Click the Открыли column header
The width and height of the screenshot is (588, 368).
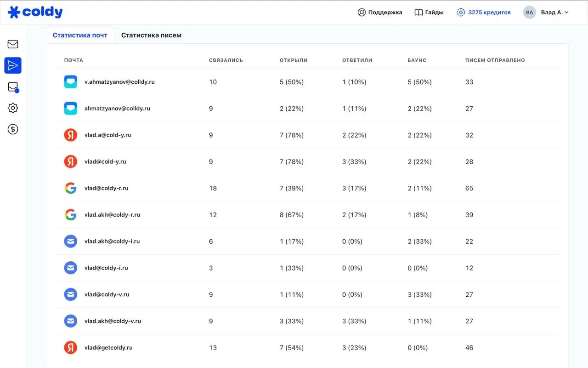point(294,60)
